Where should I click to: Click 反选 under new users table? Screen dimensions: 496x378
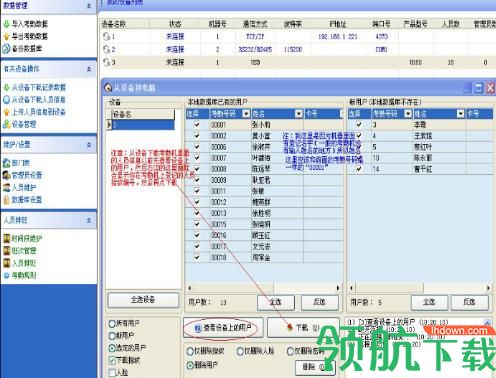(469, 302)
